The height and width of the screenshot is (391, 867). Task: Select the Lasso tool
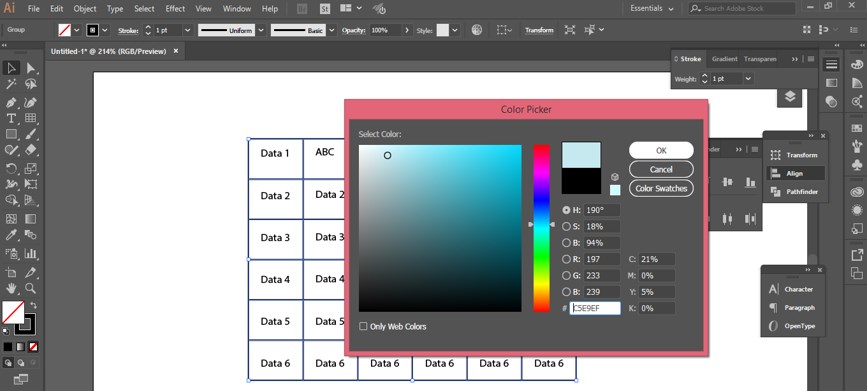[x=31, y=85]
